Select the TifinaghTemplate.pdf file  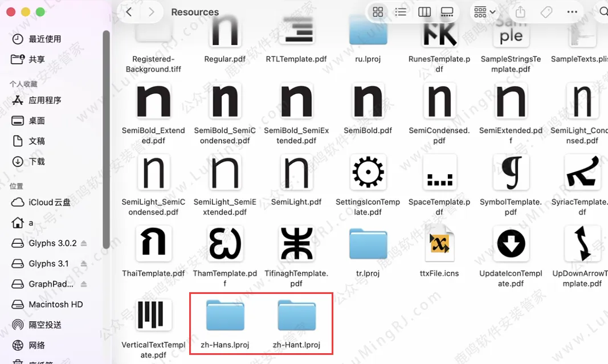[296, 244]
